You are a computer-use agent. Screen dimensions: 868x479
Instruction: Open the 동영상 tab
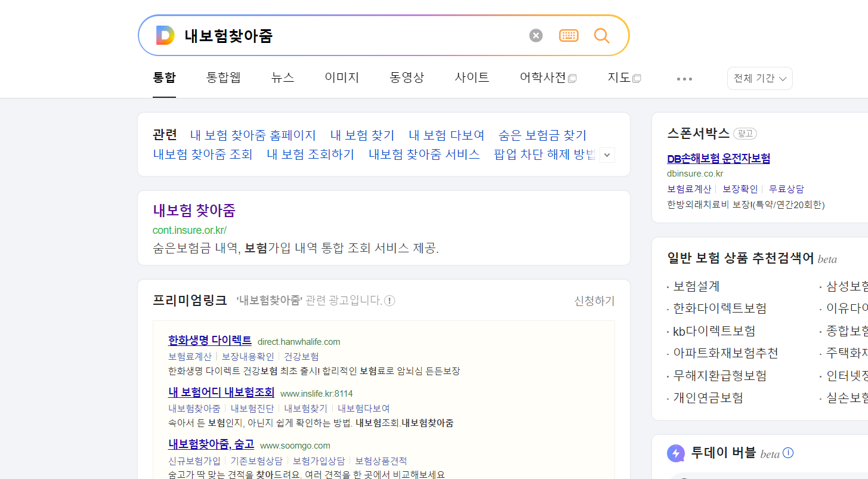407,78
